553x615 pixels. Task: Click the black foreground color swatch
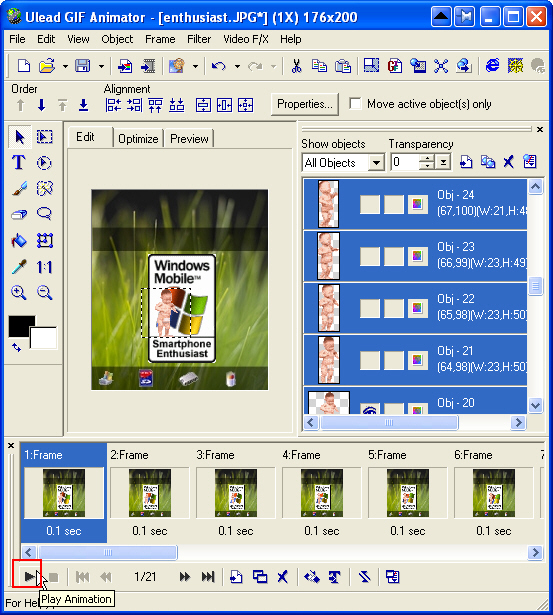tap(21, 325)
